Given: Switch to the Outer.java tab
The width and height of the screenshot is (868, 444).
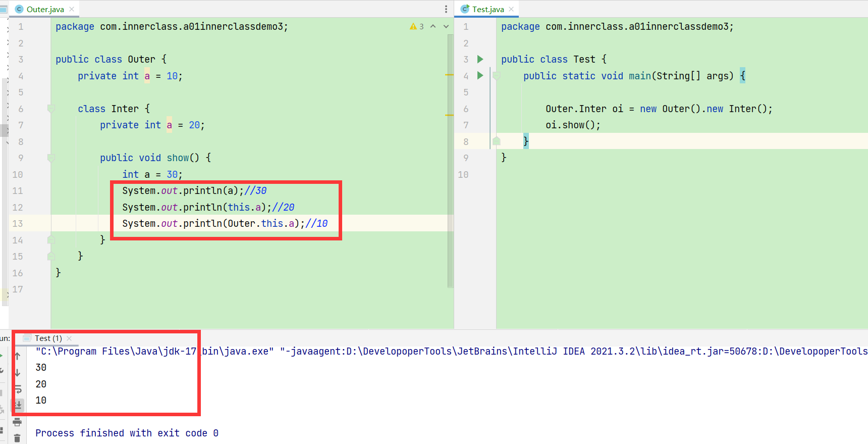Looking at the screenshot, I should pyautogui.click(x=45, y=9).
